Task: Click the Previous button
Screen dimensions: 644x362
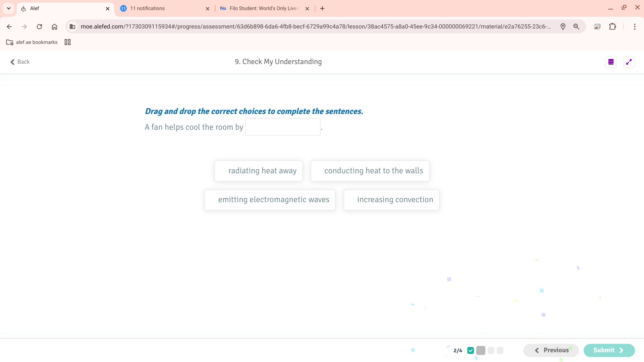Action: [551, 350]
